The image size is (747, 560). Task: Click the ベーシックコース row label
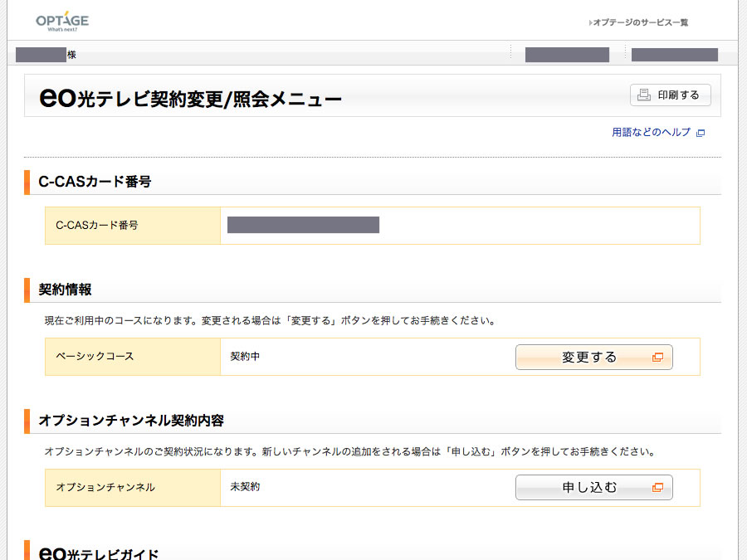[x=95, y=356]
